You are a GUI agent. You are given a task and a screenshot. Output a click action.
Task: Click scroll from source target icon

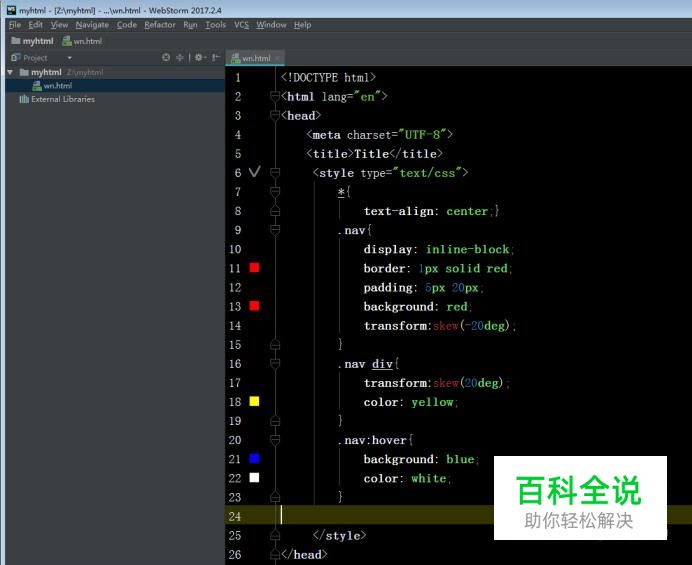(x=166, y=57)
